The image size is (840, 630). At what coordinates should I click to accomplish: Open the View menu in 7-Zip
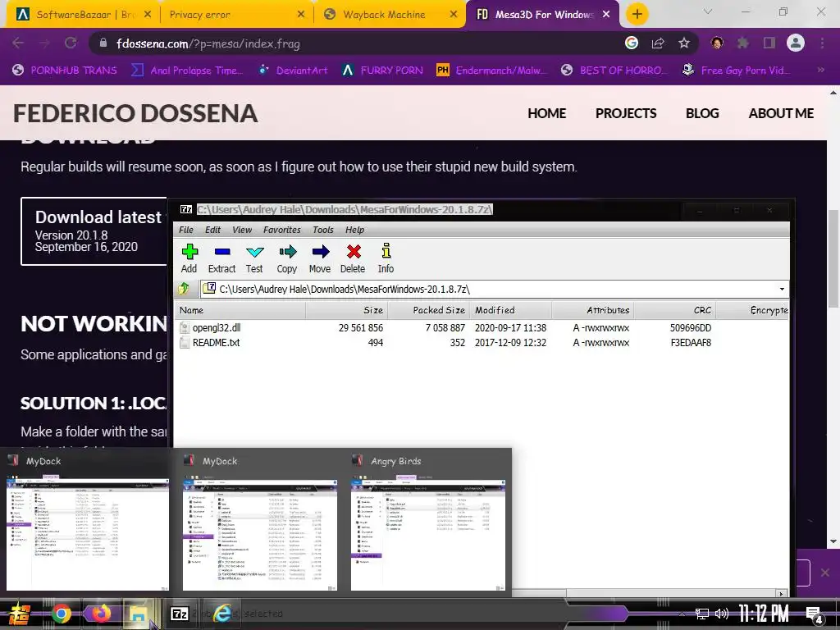click(x=242, y=230)
